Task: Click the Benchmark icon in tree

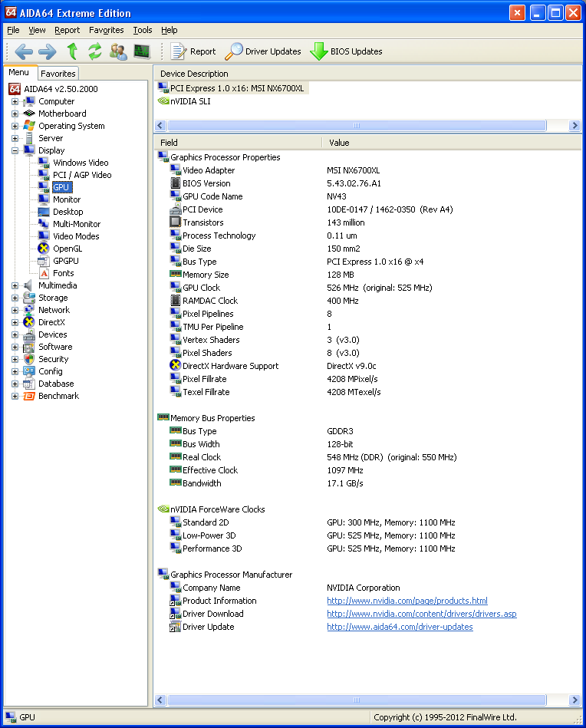Action: 29,396
